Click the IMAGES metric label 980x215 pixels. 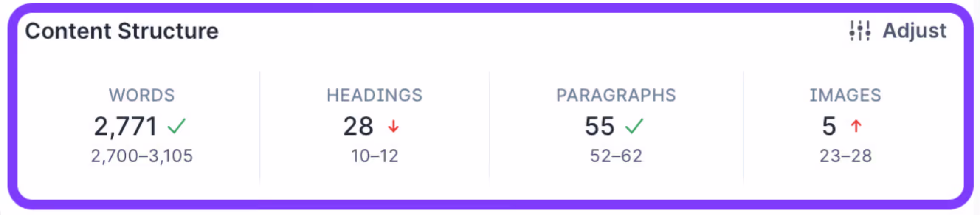coord(845,95)
